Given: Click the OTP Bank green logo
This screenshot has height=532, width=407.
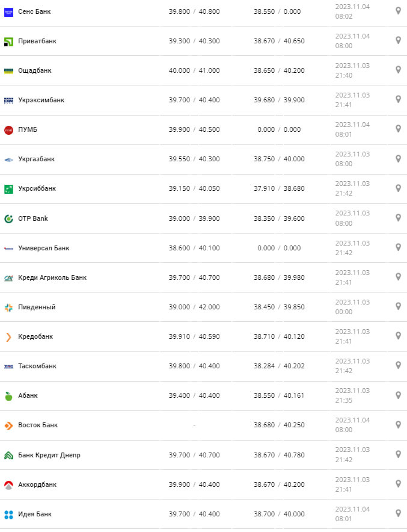Looking at the screenshot, I should [8, 218].
